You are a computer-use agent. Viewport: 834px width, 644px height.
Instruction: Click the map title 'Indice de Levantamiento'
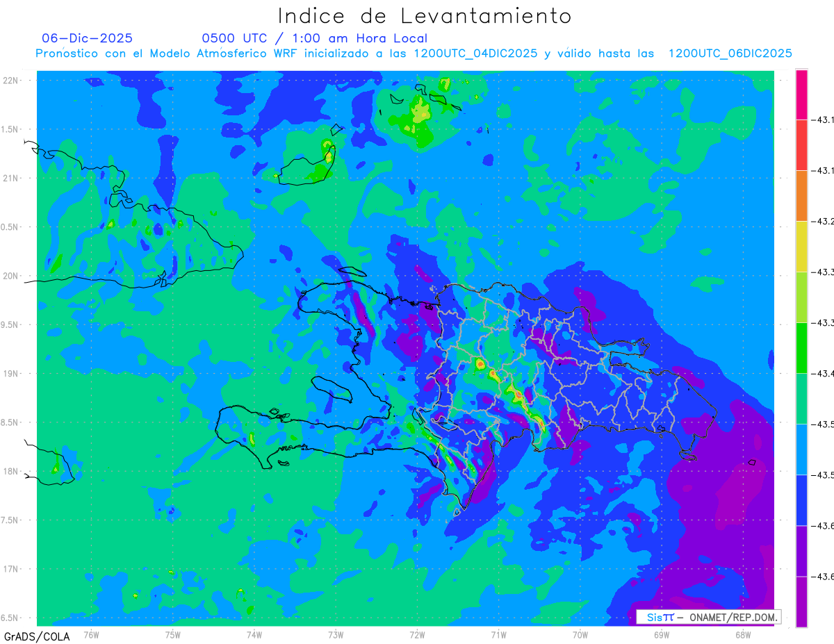point(425,15)
